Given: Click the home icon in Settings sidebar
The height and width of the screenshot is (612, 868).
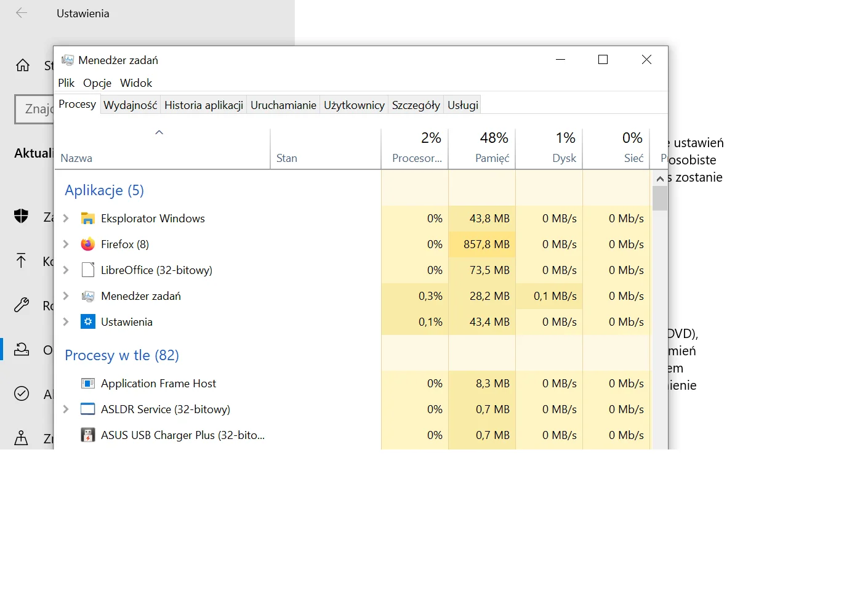Looking at the screenshot, I should point(23,65).
